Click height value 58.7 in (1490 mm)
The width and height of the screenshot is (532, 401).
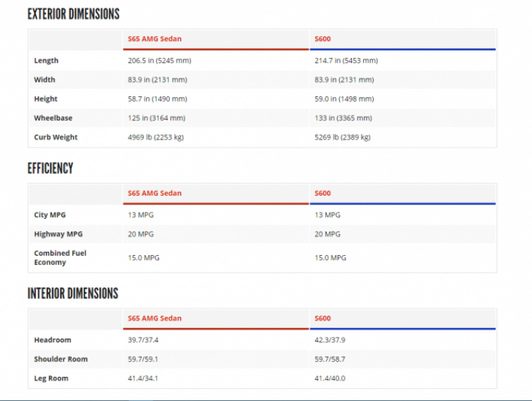[157, 99]
